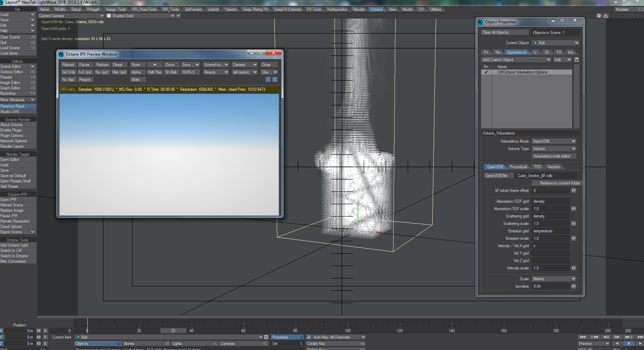The height and width of the screenshot is (350, 644).
Task: Click the viewport center target icon
Action: (616, 16)
